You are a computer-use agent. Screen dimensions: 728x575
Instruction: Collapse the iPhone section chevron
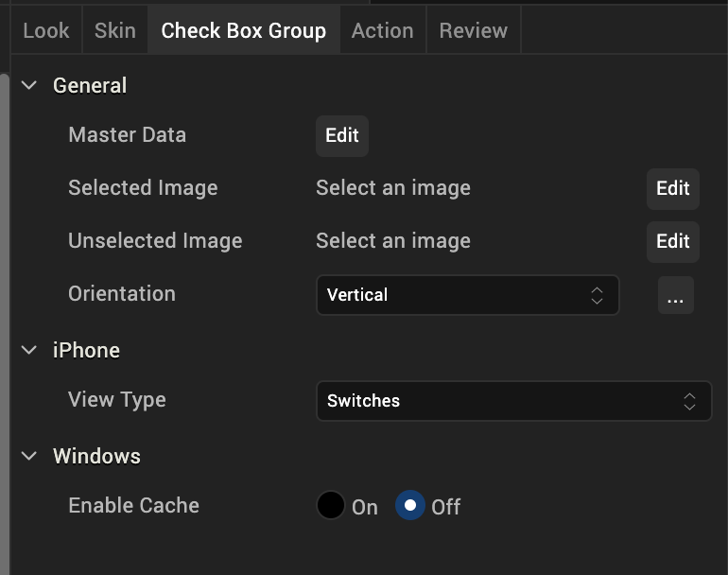pos(30,351)
